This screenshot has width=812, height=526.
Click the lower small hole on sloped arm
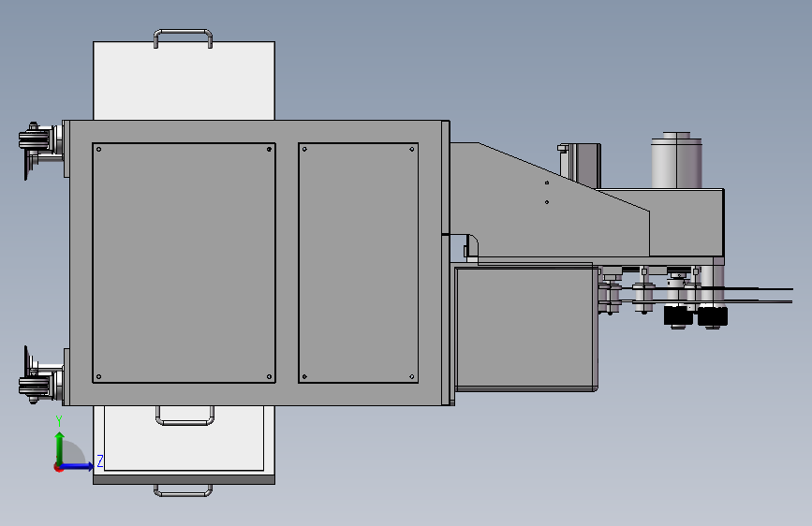click(547, 202)
